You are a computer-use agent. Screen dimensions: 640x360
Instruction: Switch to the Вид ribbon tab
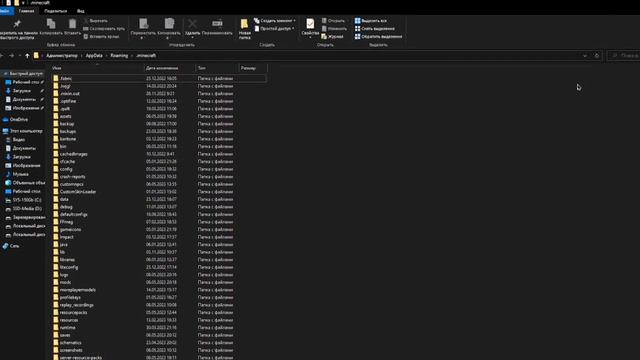[x=81, y=11]
